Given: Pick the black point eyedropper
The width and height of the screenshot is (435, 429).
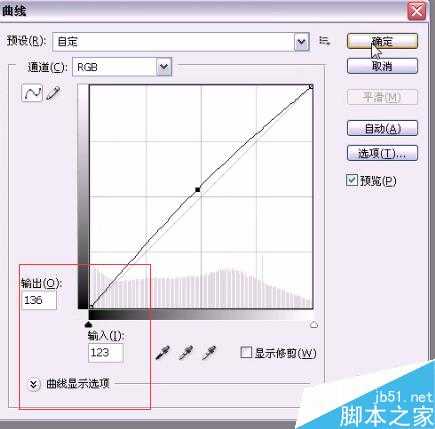Looking at the screenshot, I should (163, 353).
